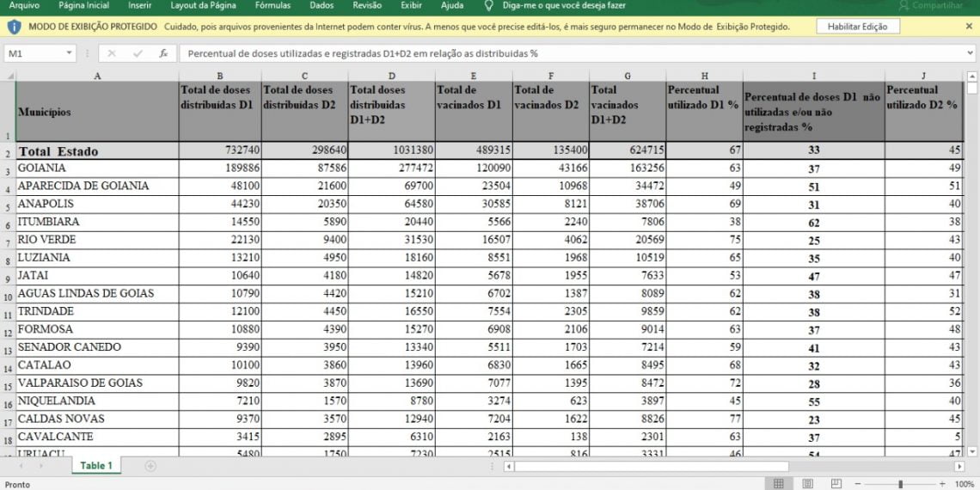Click the zoom slider handle
Screen dimensions: 980x490
point(900,484)
